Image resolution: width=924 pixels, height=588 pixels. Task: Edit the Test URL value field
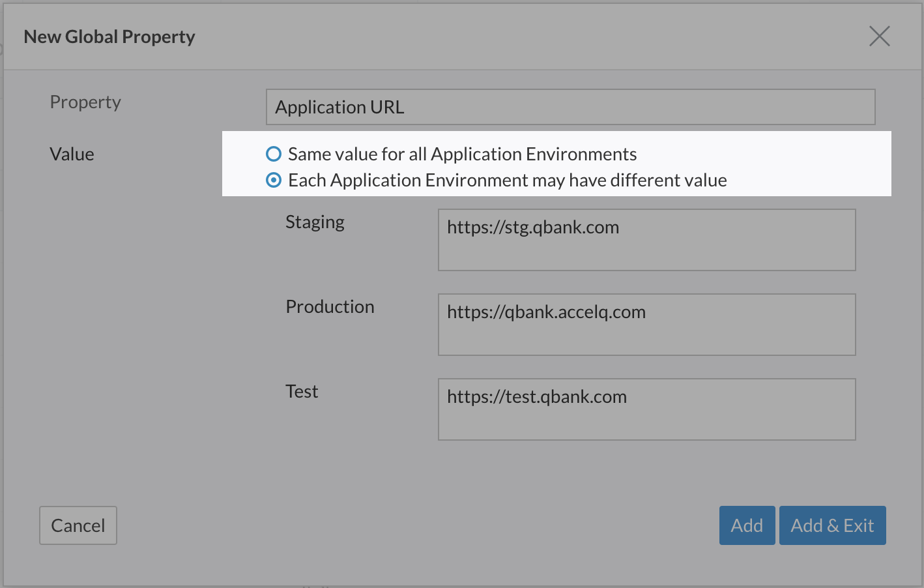click(x=646, y=409)
